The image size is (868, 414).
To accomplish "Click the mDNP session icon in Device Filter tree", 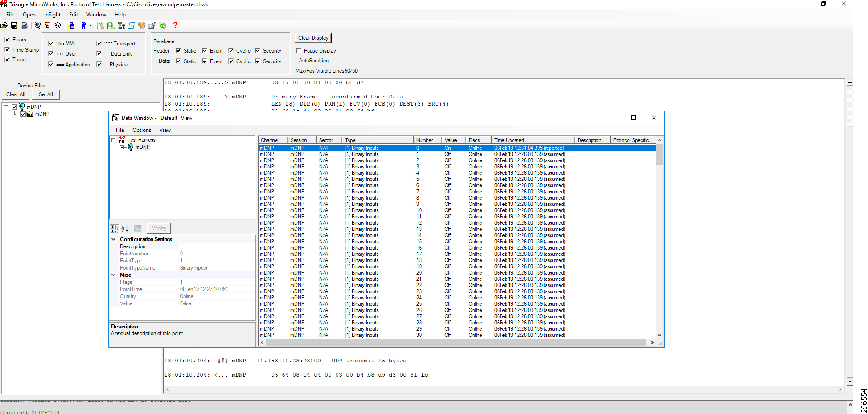I will pos(30,114).
